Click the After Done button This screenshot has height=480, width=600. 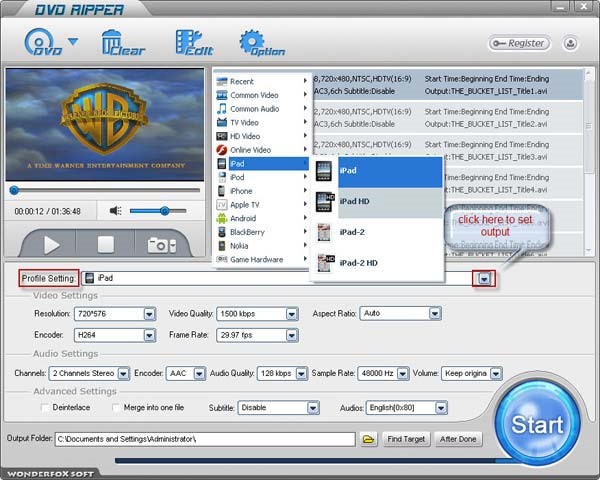458,439
